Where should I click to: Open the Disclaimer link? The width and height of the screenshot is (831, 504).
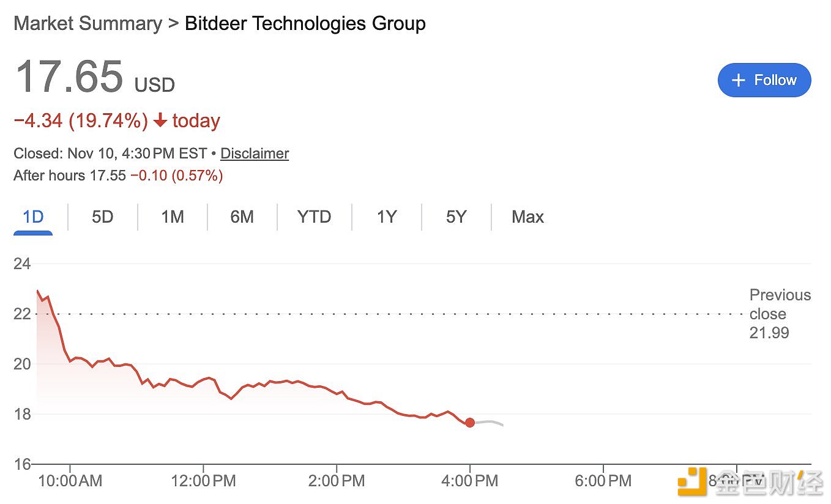click(x=255, y=154)
